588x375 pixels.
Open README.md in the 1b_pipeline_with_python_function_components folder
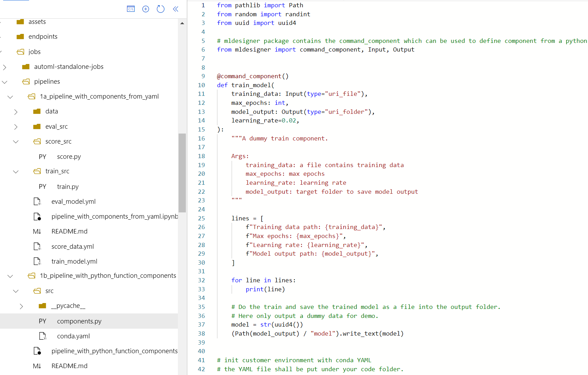point(70,366)
